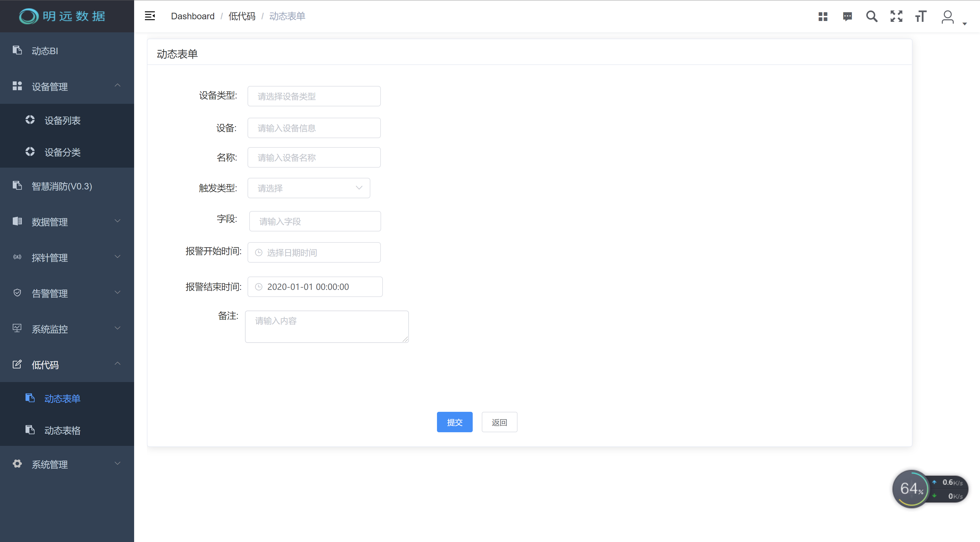
Task: Click clock icon in 报警结束时间 field
Action: pos(259,287)
